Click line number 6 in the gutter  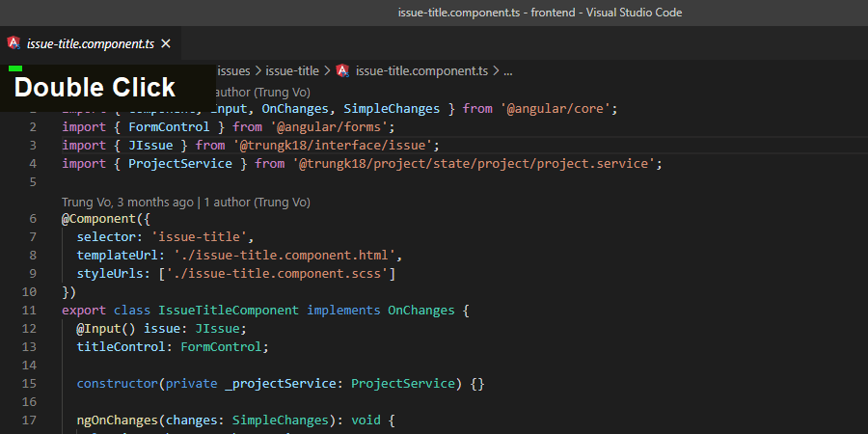click(33, 219)
